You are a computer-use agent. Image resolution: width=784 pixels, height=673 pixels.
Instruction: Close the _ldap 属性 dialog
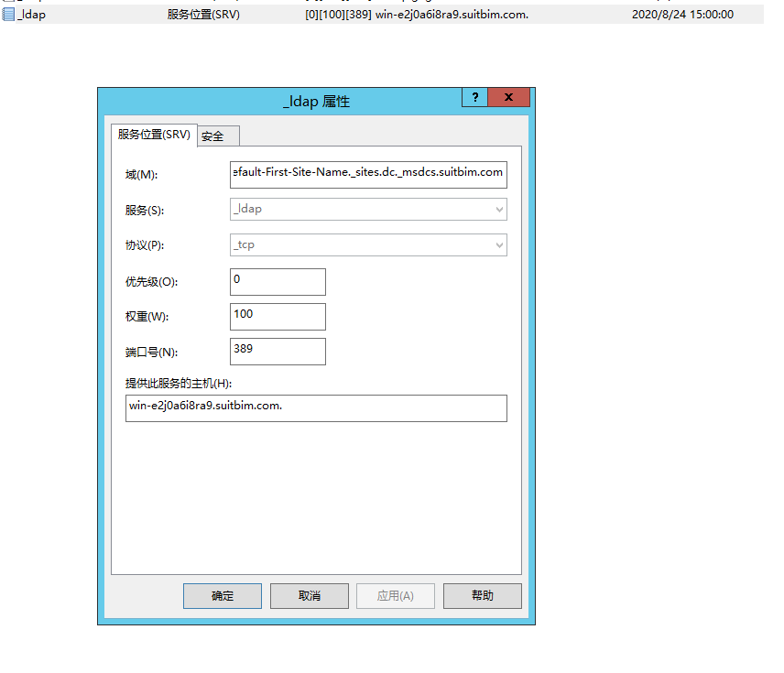pyautogui.click(x=509, y=98)
